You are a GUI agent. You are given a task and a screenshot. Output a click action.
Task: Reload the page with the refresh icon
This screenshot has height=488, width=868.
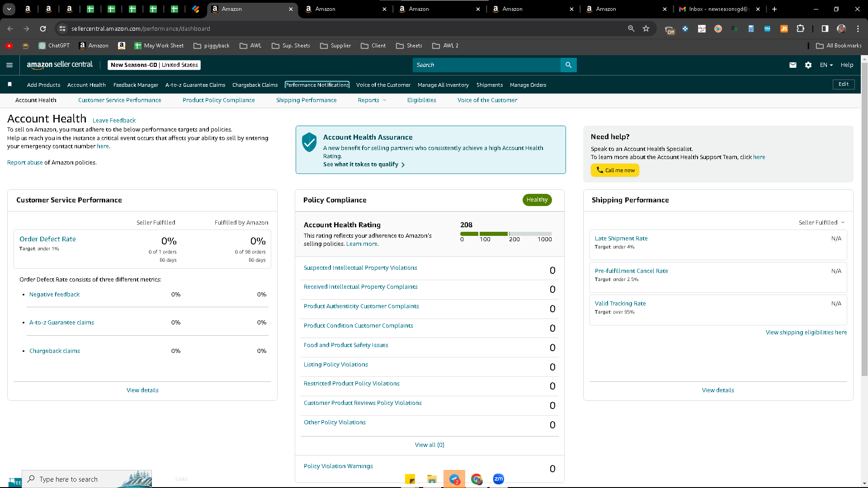(x=43, y=28)
